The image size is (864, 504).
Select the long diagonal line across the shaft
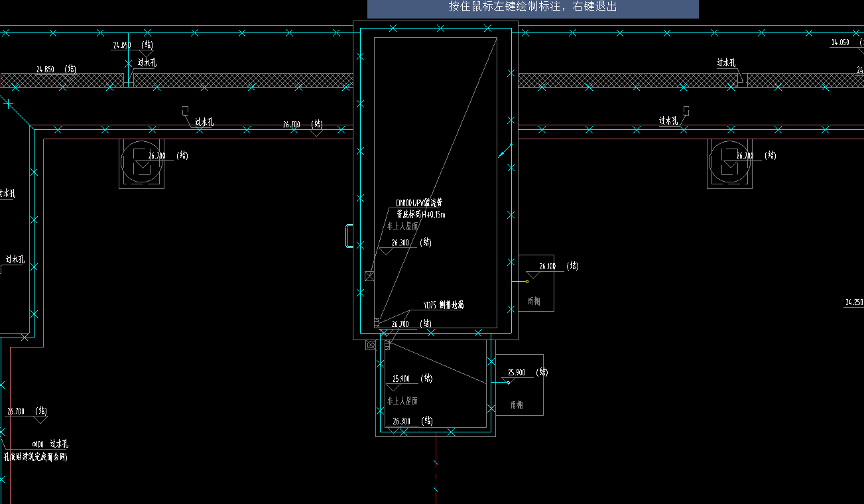click(x=438, y=180)
